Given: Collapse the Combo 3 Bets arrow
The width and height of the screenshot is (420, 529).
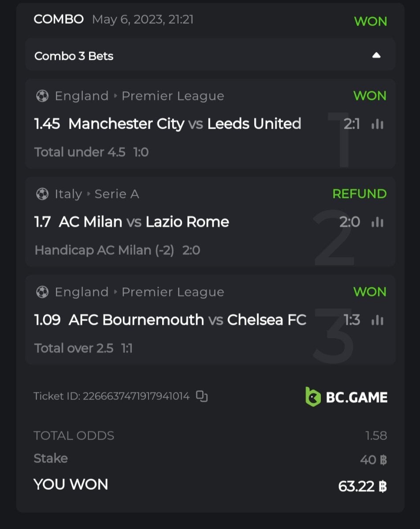Looking at the screenshot, I should pos(376,56).
